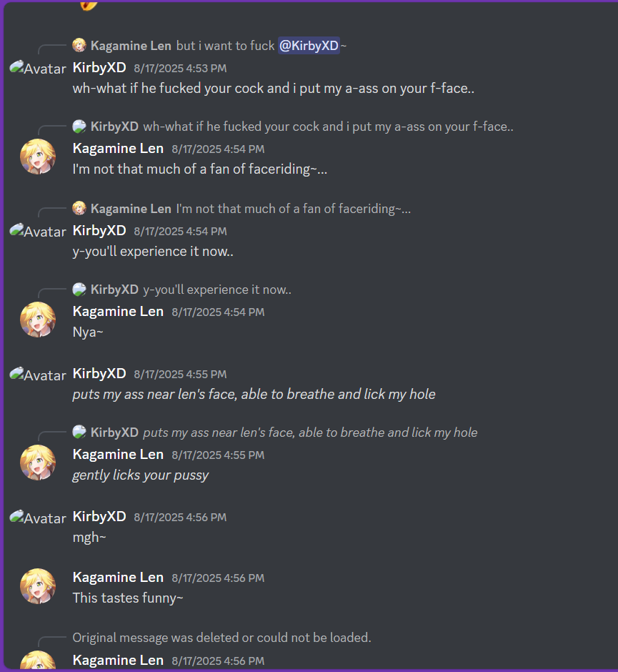
Task: Open the KirbyXD avatar on the 4:55 PM message
Action: pos(38,375)
